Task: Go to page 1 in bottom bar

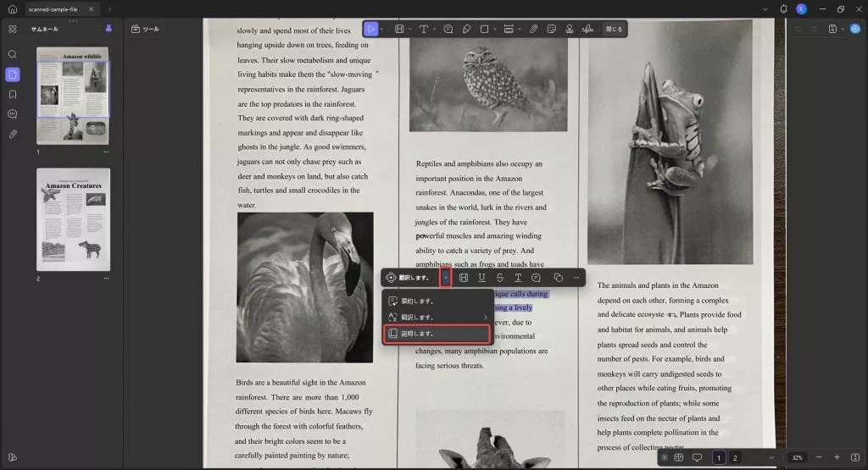Action: click(719, 457)
